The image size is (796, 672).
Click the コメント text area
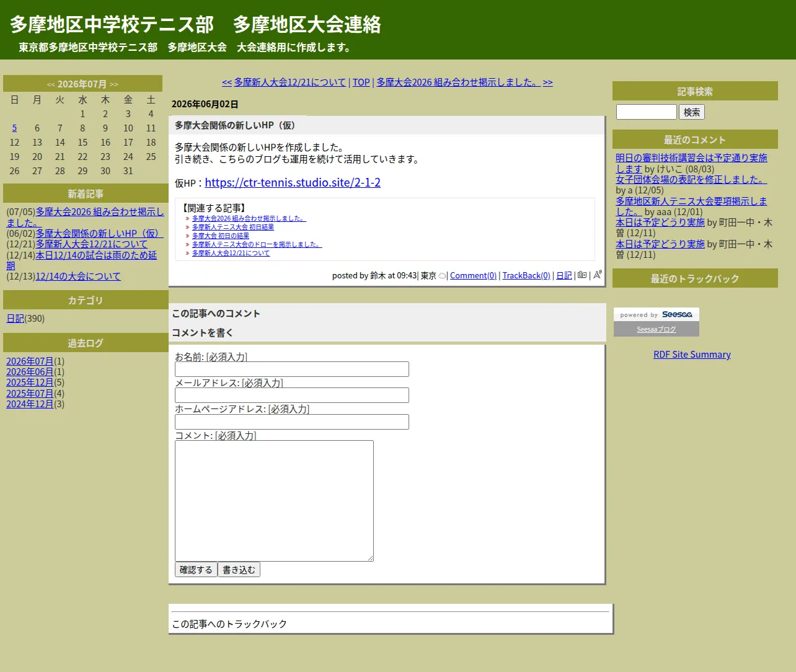[x=274, y=501]
